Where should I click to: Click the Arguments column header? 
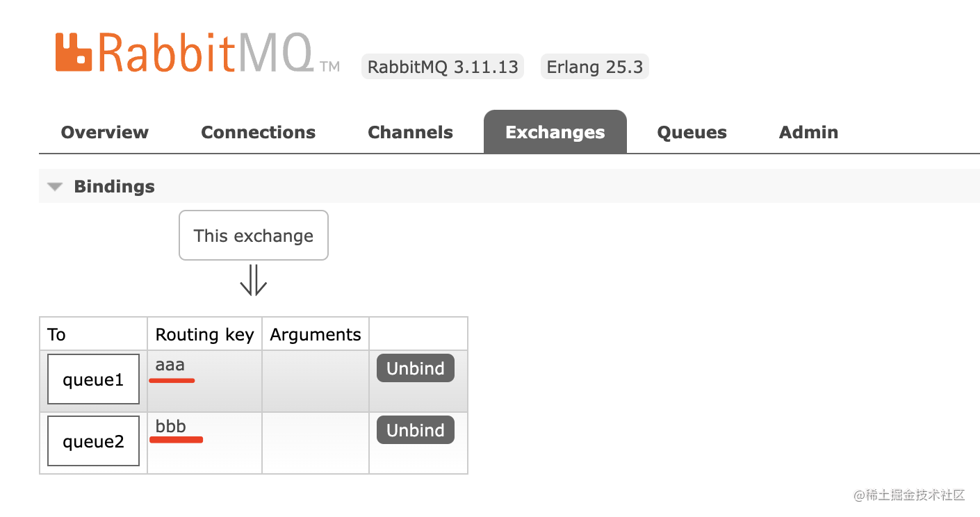[x=315, y=335]
